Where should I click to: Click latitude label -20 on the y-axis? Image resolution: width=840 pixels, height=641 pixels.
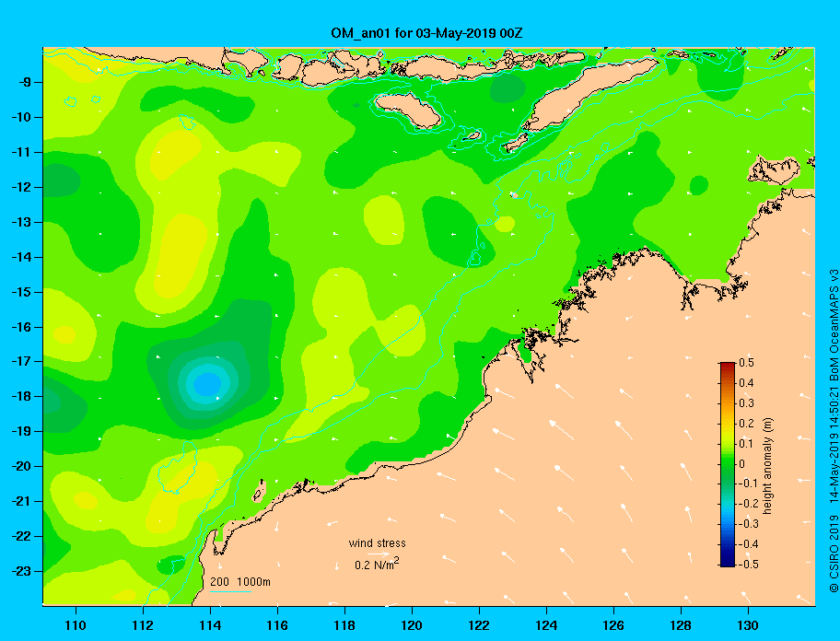(21, 466)
